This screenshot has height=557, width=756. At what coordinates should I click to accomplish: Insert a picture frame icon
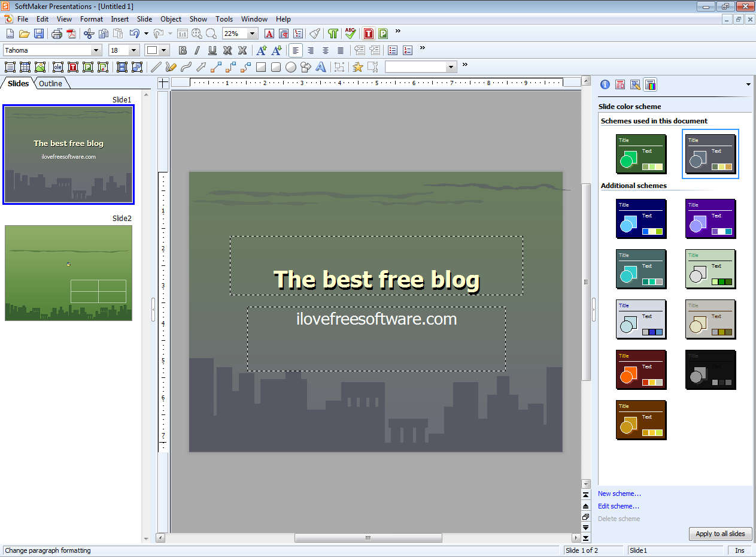coord(40,67)
